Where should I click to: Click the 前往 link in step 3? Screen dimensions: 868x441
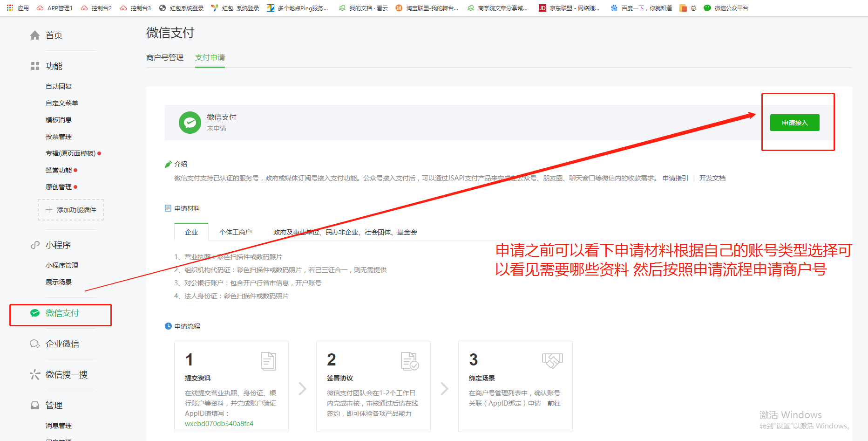point(554,403)
